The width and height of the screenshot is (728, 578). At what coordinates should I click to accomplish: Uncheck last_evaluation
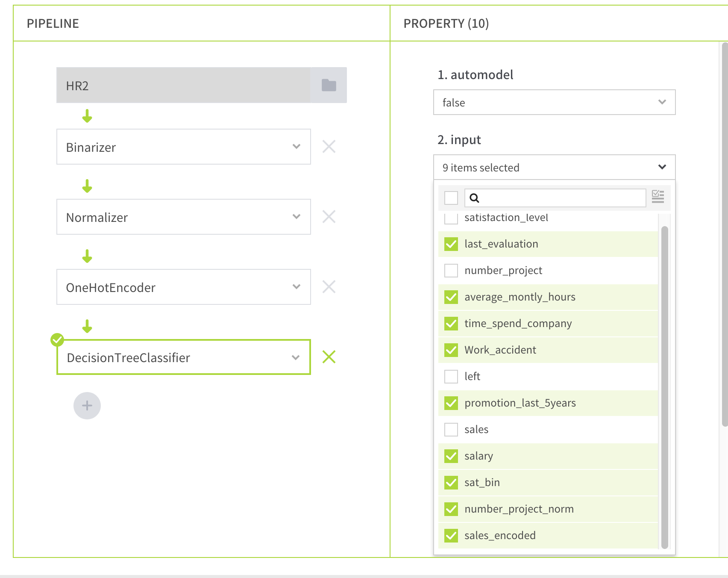(x=451, y=244)
